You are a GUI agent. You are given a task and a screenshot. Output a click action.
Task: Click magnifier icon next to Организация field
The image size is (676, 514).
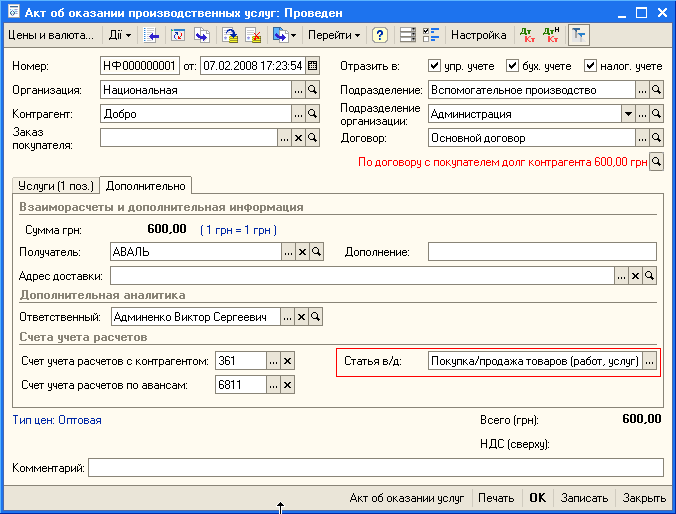click(312, 90)
